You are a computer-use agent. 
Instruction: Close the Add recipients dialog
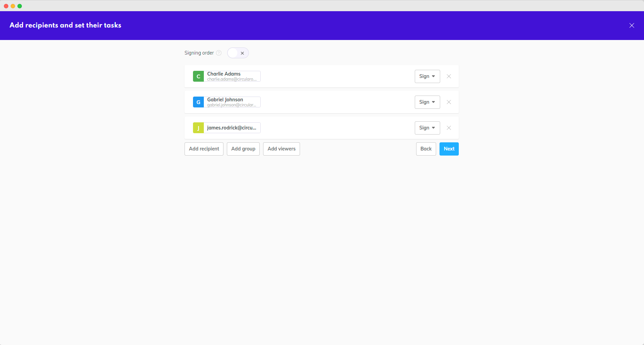pyautogui.click(x=631, y=25)
